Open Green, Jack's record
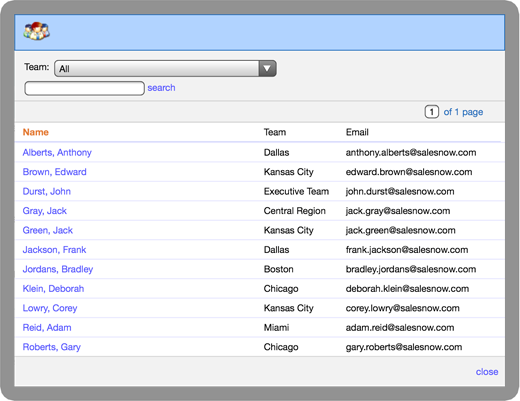Screen dimensions: 520x401 click(48, 230)
